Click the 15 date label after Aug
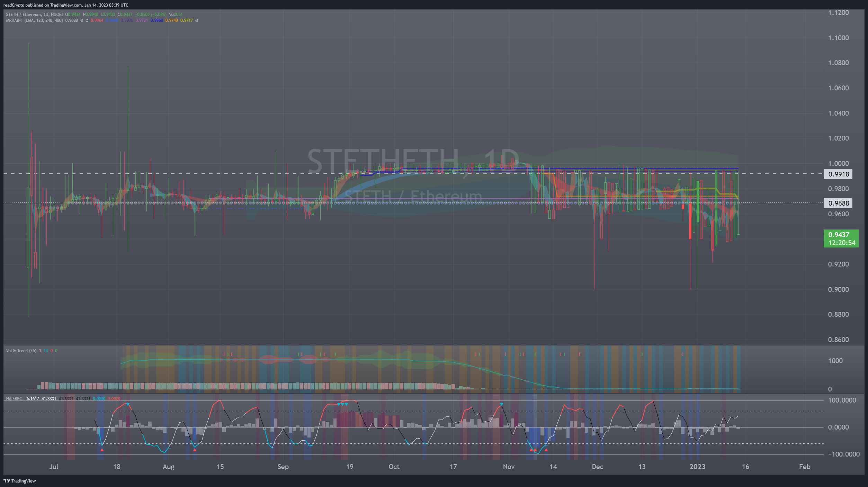 coord(220,467)
